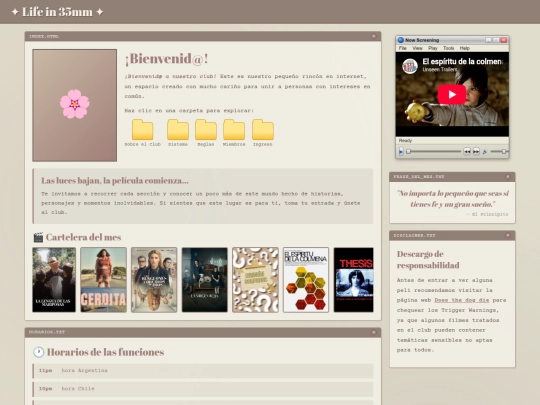Close the disclaimer.txt panel
The width and height of the screenshot is (540, 405).
508,235
